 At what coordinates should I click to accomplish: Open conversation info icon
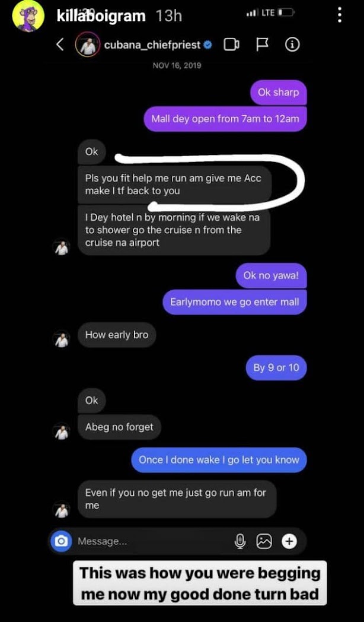click(x=292, y=45)
